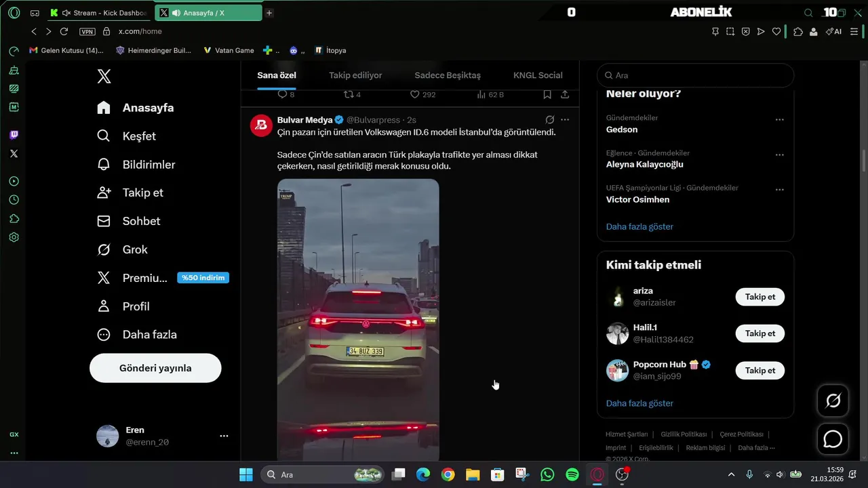Show hidden system tray icons
Screen dimensions: 868x488
(731, 475)
